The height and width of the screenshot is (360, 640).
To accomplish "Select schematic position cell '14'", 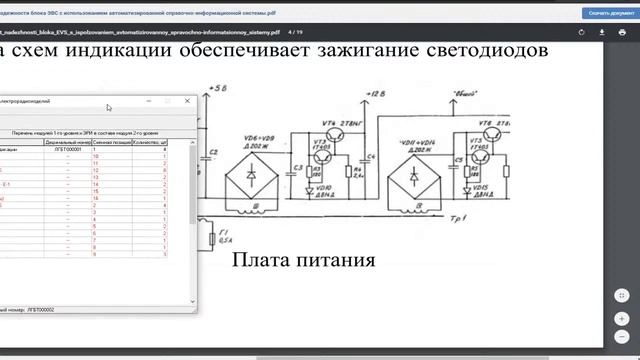I will pyautogui.click(x=112, y=184).
